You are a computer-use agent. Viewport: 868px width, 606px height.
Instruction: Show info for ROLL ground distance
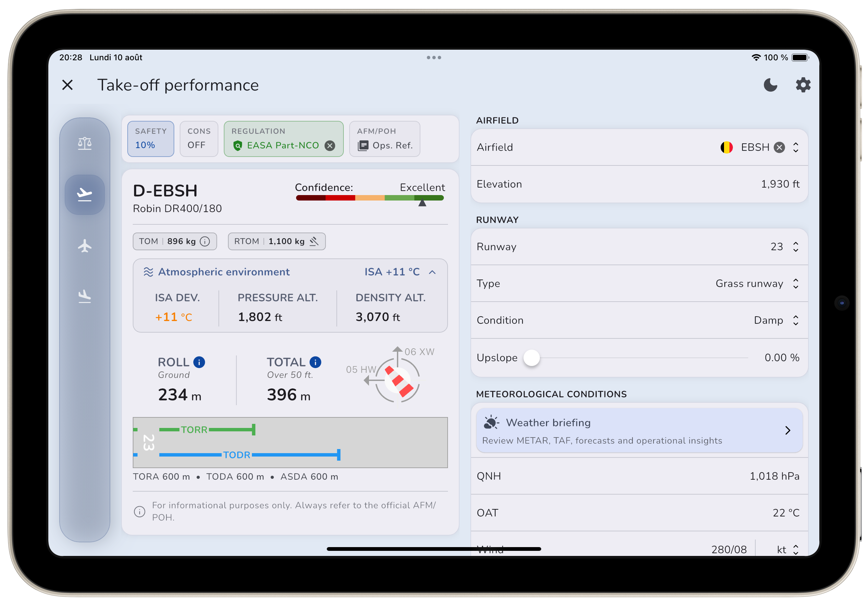pyautogui.click(x=199, y=362)
